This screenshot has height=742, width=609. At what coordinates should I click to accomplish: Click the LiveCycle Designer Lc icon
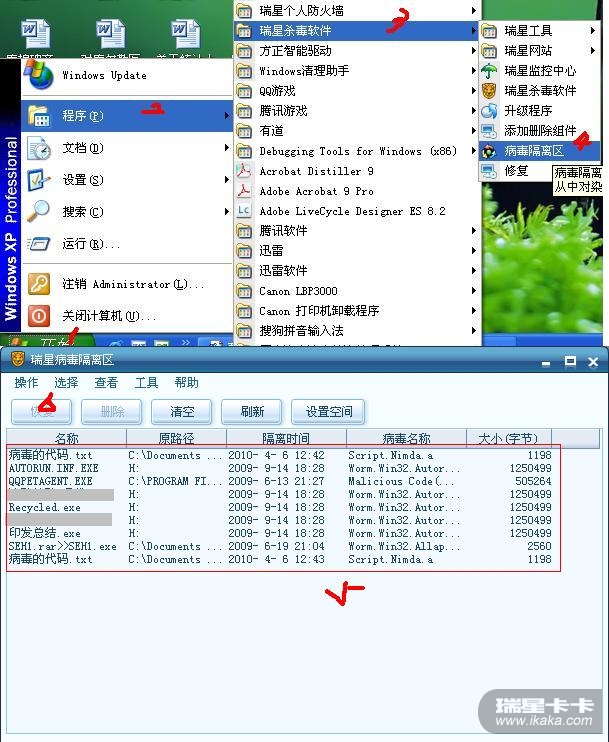(x=244, y=211)
